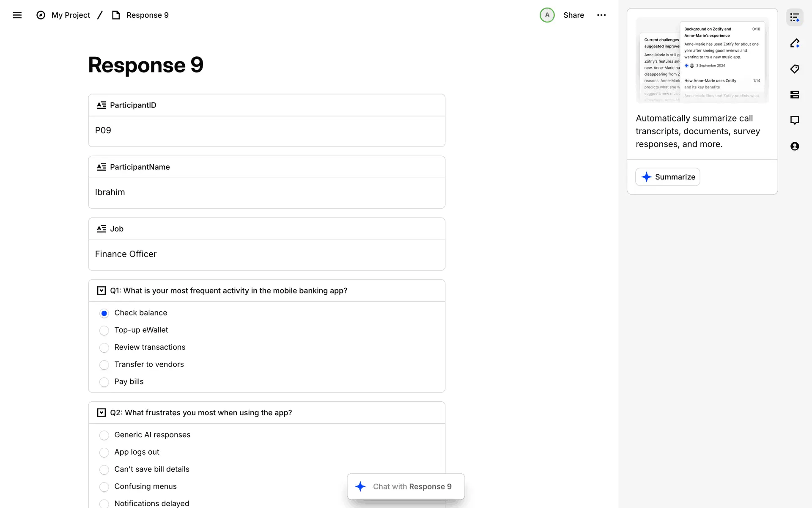Click the summary preview thumbnail image
The width and height of the screenshot is (812, 508).
pos(702,60)
